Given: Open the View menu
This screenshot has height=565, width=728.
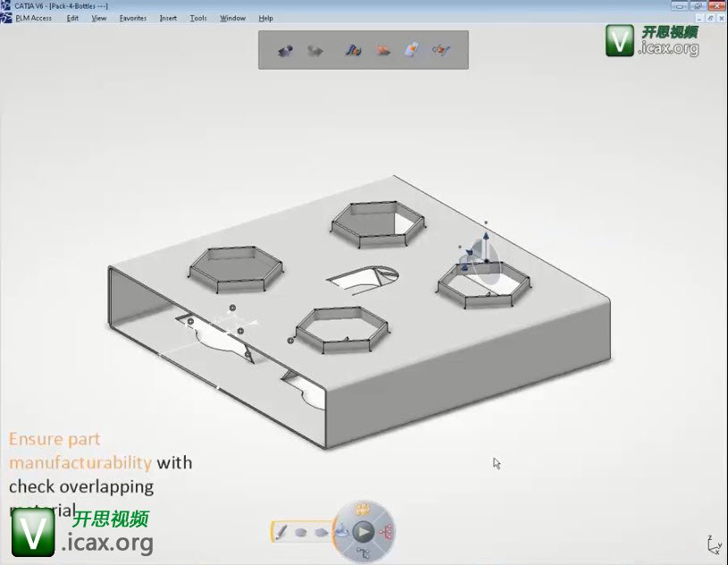Looking at the screenshot, I should (x=99, y=18).
